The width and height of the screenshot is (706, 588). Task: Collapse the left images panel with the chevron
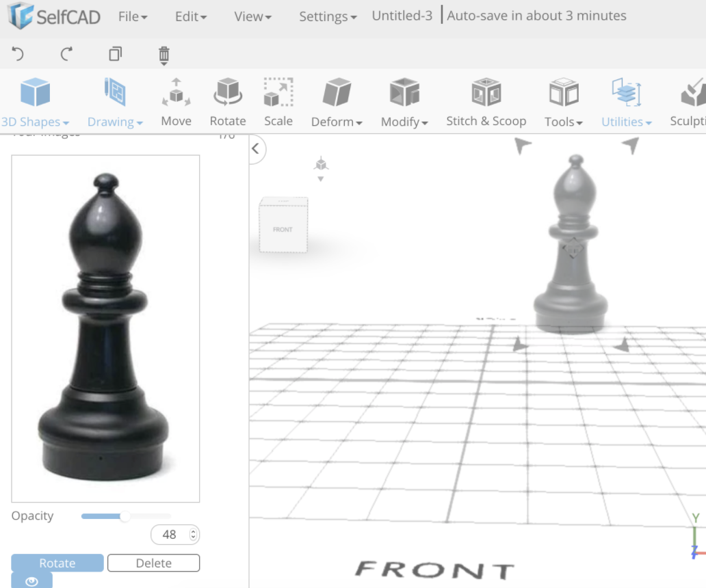[255, 149]
